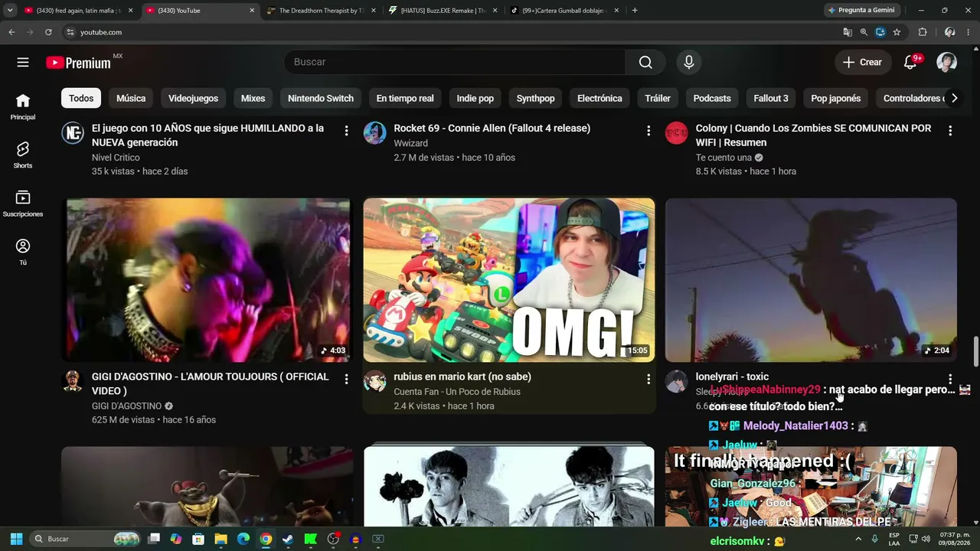Open Te cuento una channel avatar

pyautogui.click(x=676, y=132)
